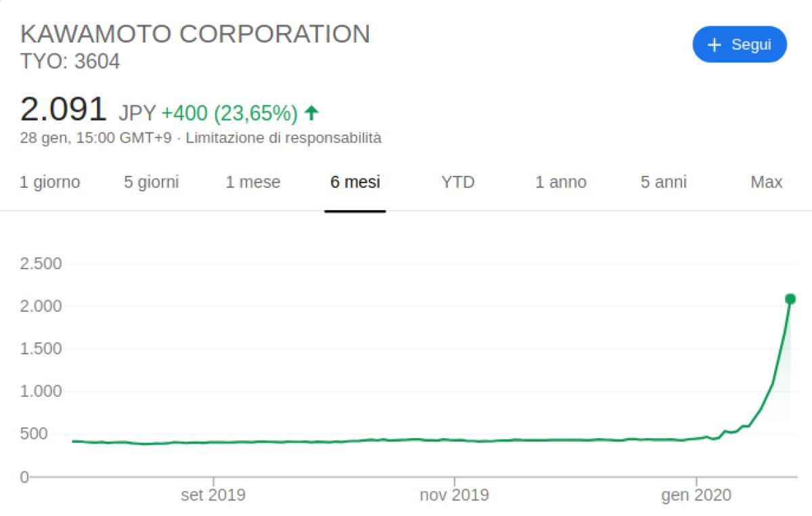Viewport: 812px width, 516px height.
Task: Click the green upward arrow beside percentage
Action: pos(311,113)
